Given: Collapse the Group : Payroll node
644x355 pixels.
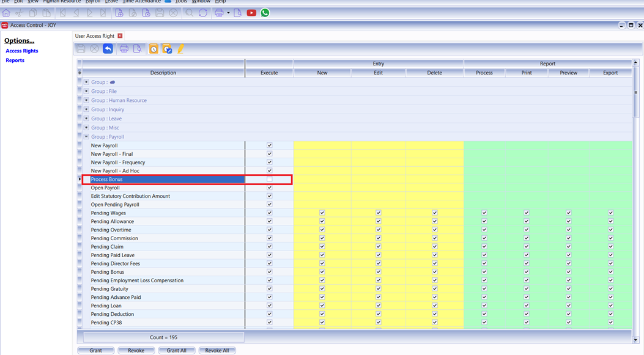Looking at the screenshot, I should click(x=86, y=137).
